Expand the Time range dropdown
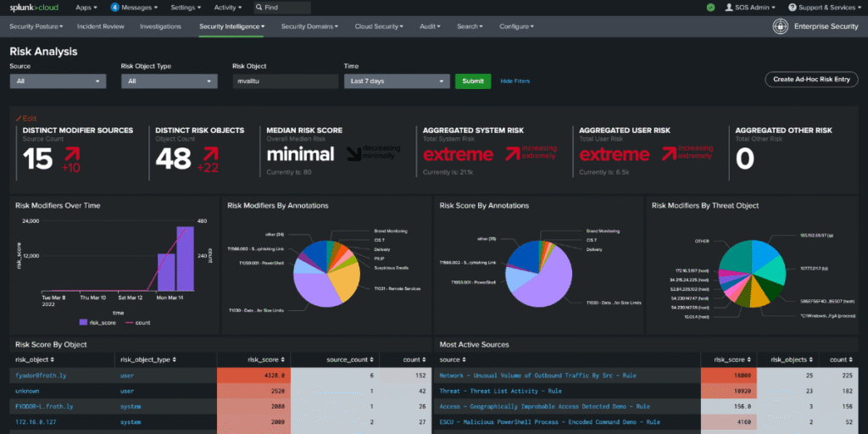Image resolution: width=868 pixels, height=434 pixels. coord(397,81)
